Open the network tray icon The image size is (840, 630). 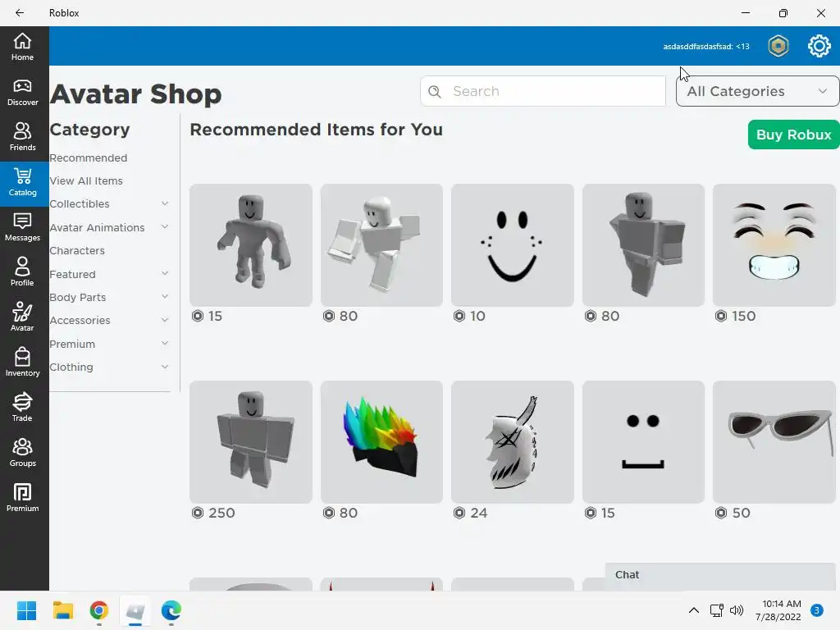tap(717, 610)
